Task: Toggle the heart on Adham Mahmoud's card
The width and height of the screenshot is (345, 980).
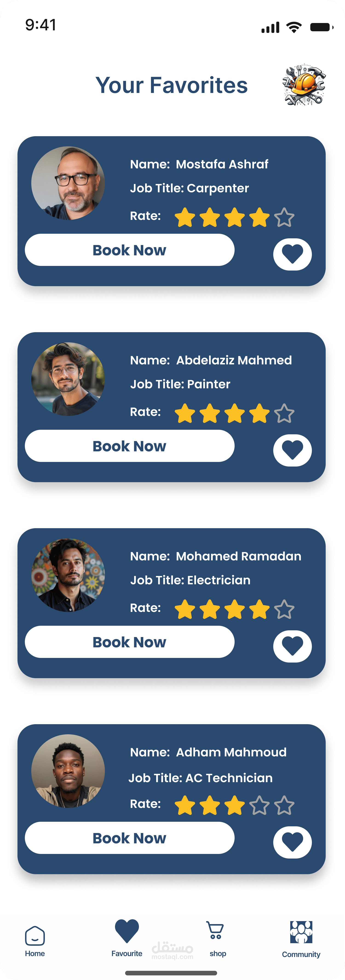Action: (x=292, y=842)
